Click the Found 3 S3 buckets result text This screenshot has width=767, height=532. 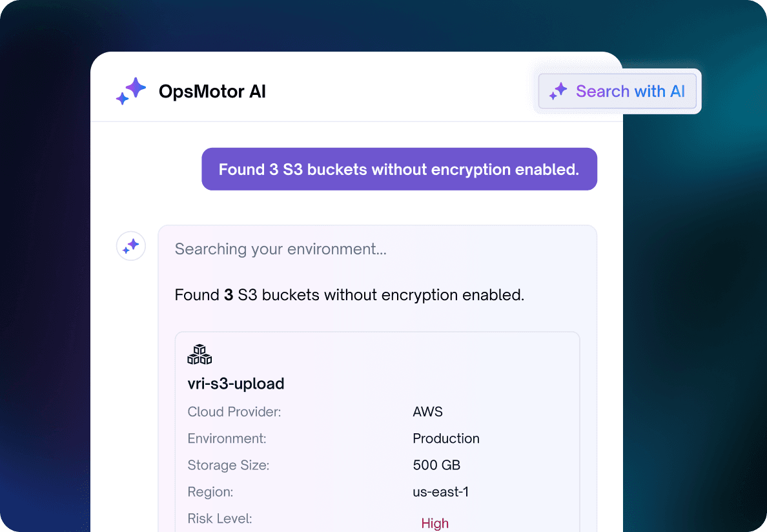tap(349, 295)
